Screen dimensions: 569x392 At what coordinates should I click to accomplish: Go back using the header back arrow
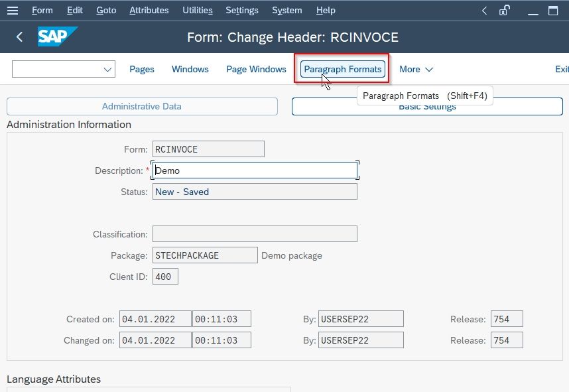pos(20,36)
